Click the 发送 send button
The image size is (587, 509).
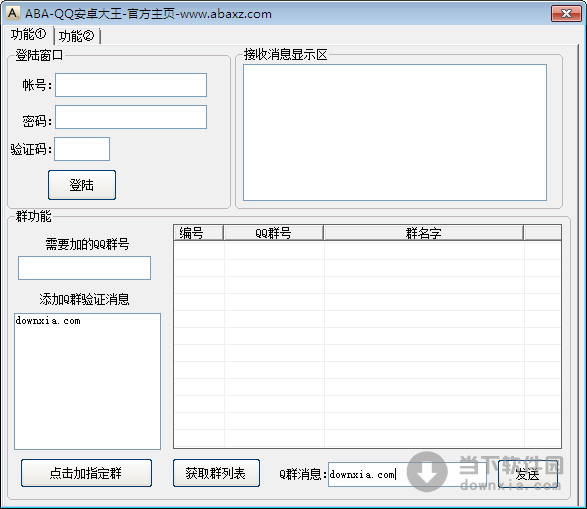coord(528,474)
